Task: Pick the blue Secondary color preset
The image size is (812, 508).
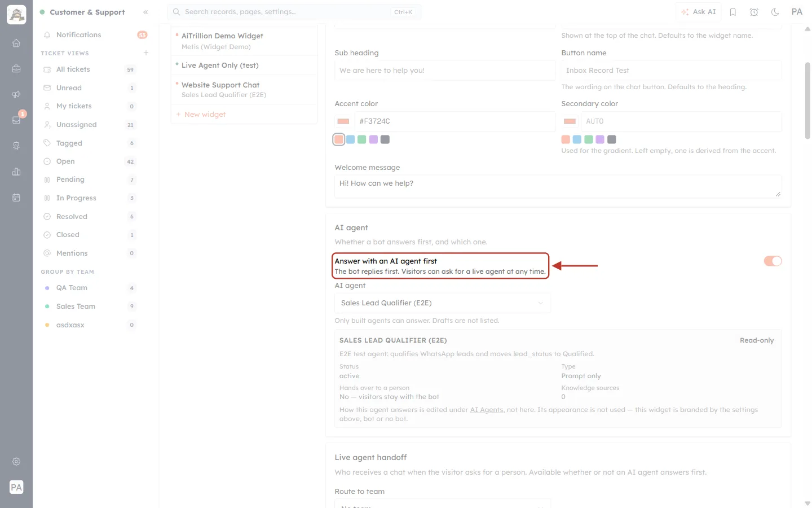Action: [577, 139]
